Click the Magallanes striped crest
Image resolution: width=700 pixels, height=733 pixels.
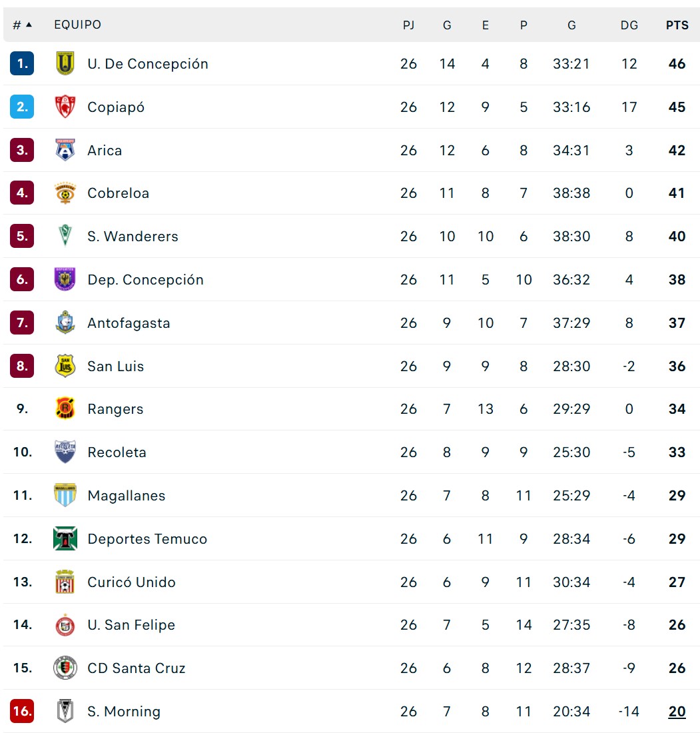click(65, 496)
